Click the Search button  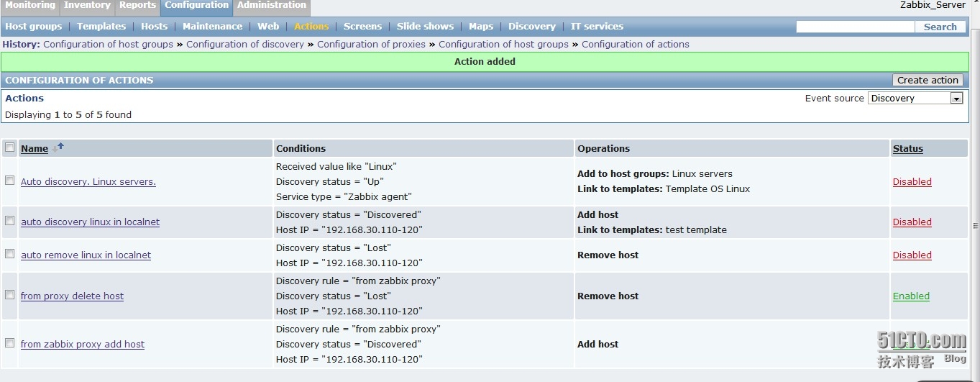tap(940, 27)
